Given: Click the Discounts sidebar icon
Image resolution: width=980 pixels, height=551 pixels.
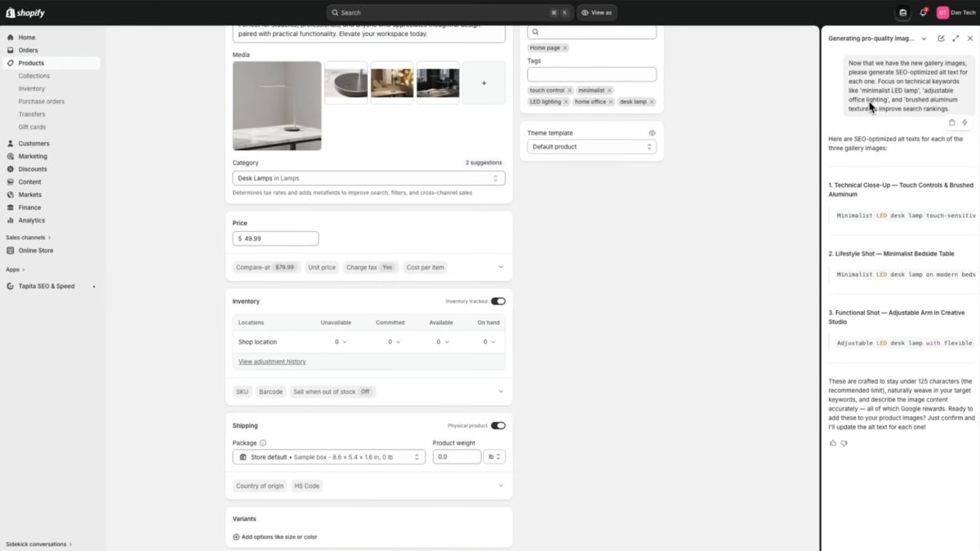Looking at the screenshot, I should [11, 169].
